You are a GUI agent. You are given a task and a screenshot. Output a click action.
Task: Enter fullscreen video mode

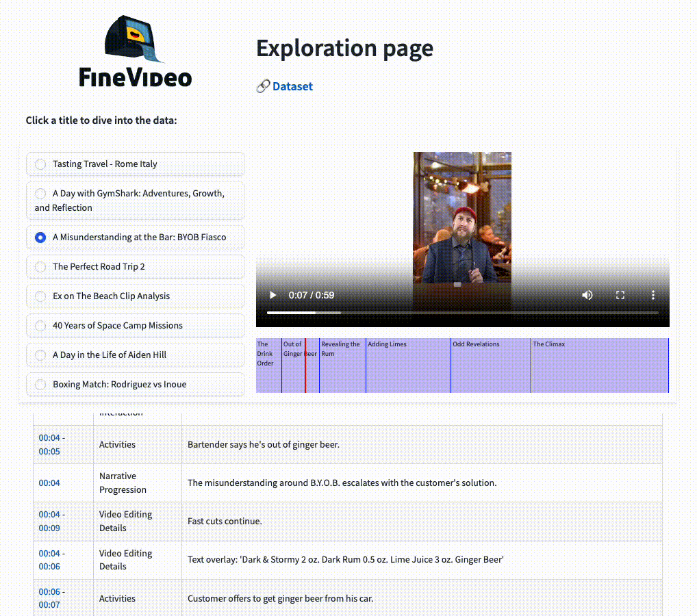click(x=620, y=294)
